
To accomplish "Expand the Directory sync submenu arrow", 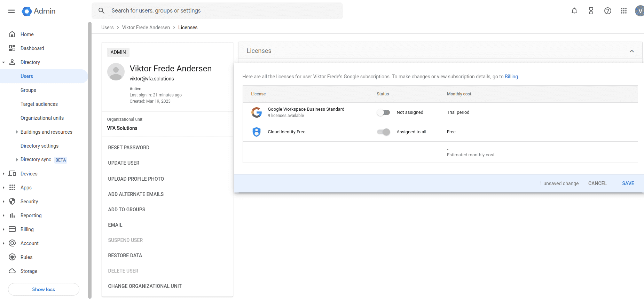I will [x=17, y=160].
